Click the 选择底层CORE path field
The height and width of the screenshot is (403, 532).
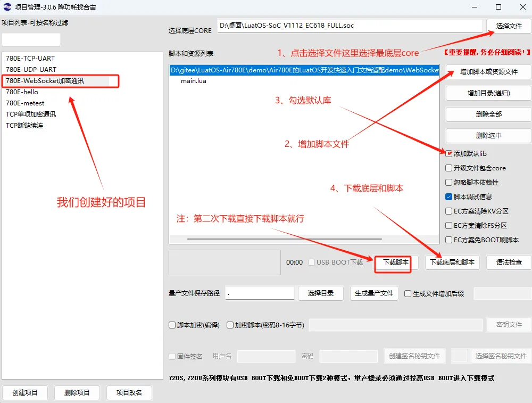click(x=350, y=26)
